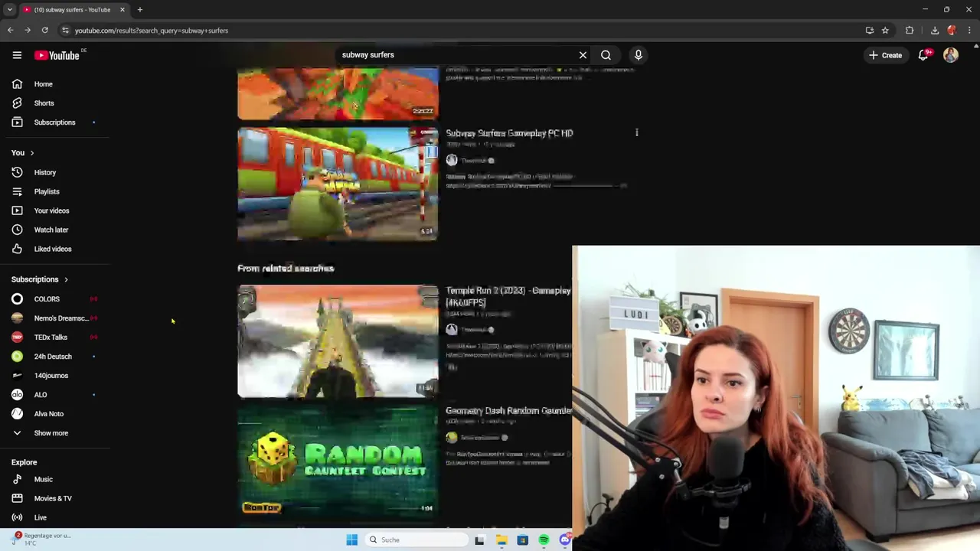
Task: Expand the Subscriptions section header
Action: click(40, 279)
